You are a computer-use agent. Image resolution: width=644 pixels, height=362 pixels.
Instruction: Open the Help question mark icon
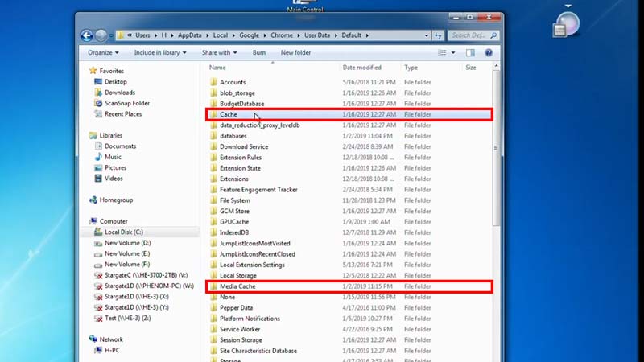click(x=489, y=52)
